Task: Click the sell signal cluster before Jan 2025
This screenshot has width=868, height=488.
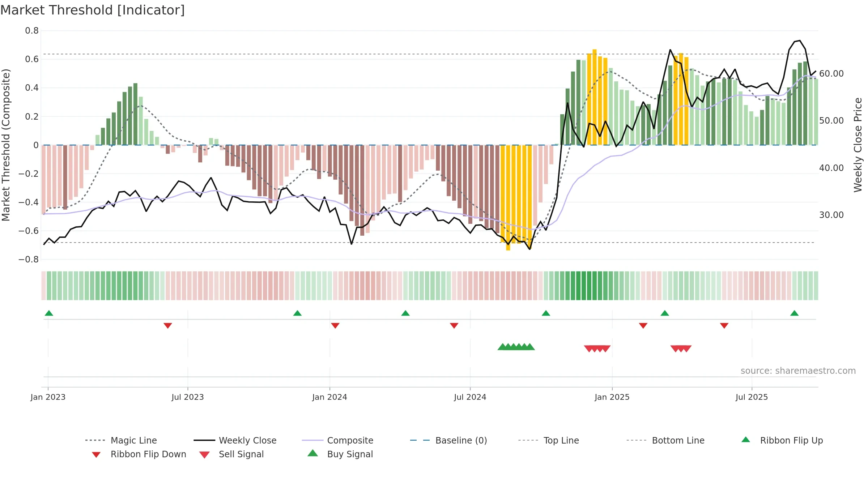Action: tap(597, 349)
